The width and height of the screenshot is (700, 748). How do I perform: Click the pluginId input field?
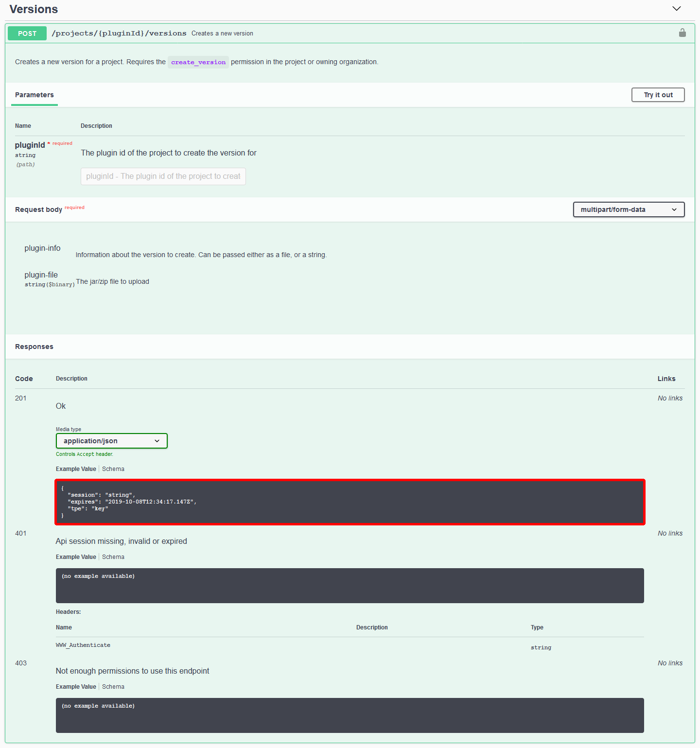[163, 176]
